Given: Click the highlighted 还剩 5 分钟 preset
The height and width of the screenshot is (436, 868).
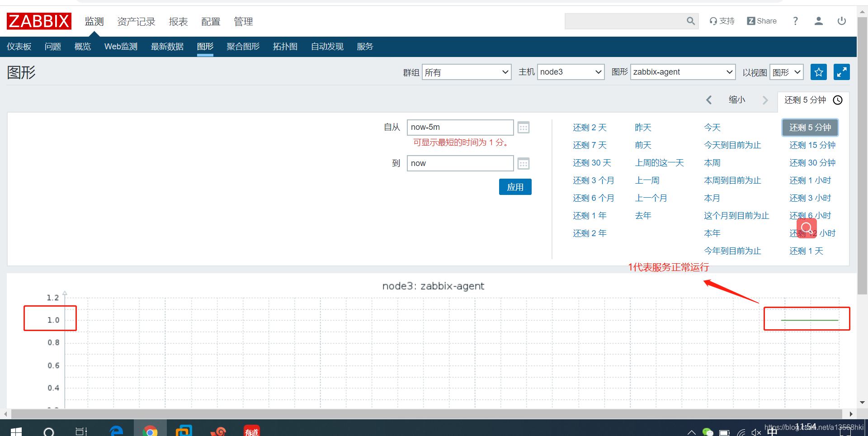Looking at the screenshot, I should click(810, 128).
